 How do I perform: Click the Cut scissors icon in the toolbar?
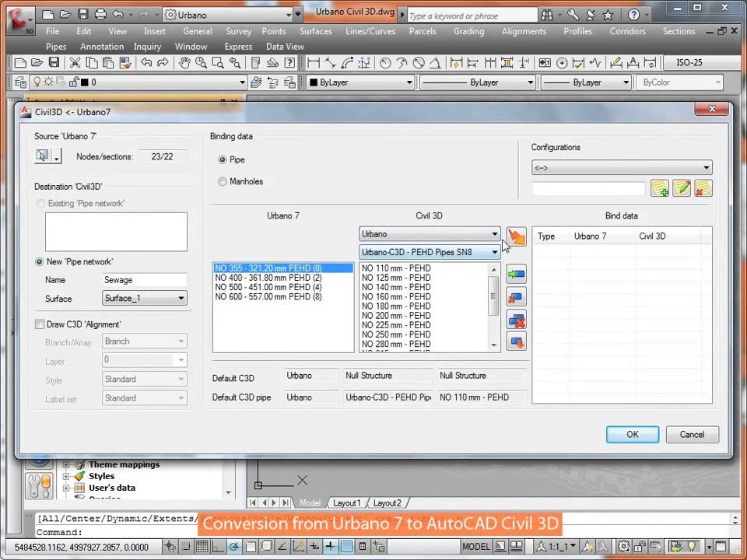point(75,62)
